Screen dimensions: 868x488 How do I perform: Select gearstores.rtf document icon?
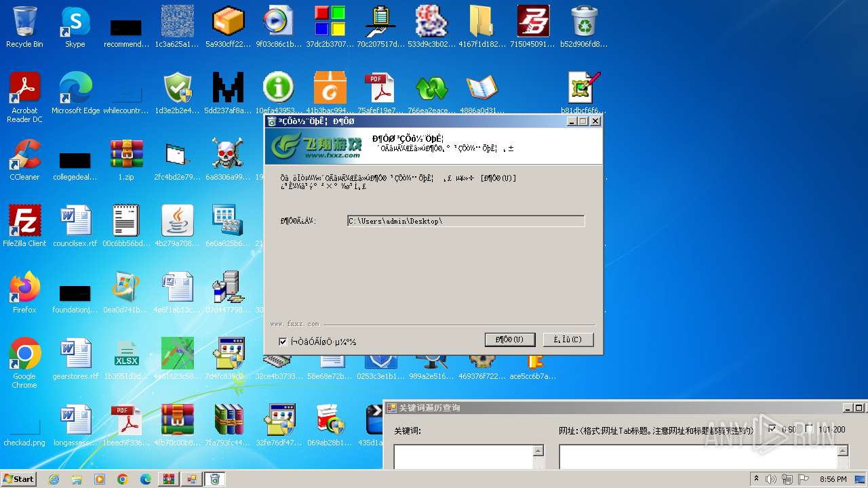point(75,359)
